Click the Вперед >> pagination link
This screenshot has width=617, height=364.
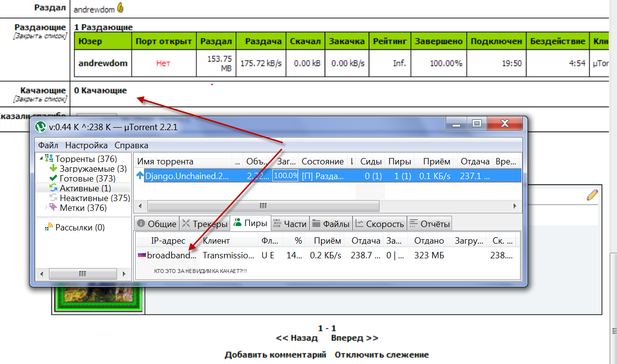coord(355,338)
